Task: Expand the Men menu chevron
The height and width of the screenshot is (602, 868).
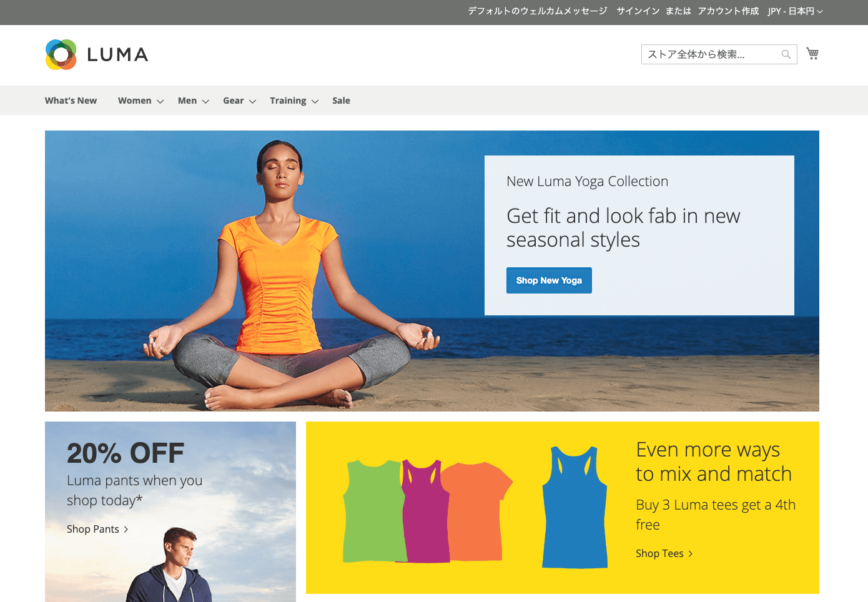Action: [205, 101]
